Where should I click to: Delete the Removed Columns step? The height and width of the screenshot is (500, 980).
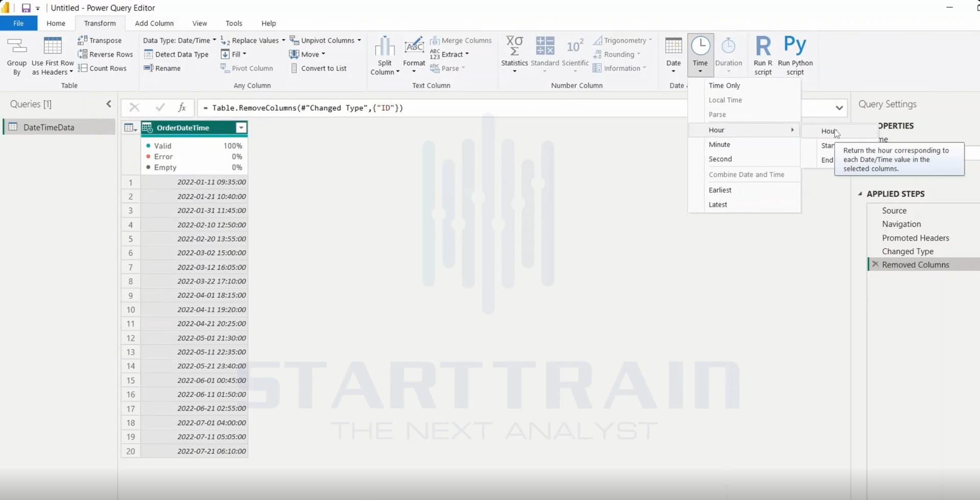pos(875,265)
